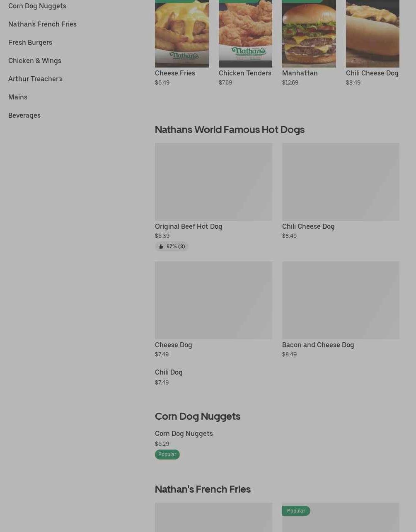
Task: Click the Popular badge under Corn Dog Nuggets
Action: [167, 455]
